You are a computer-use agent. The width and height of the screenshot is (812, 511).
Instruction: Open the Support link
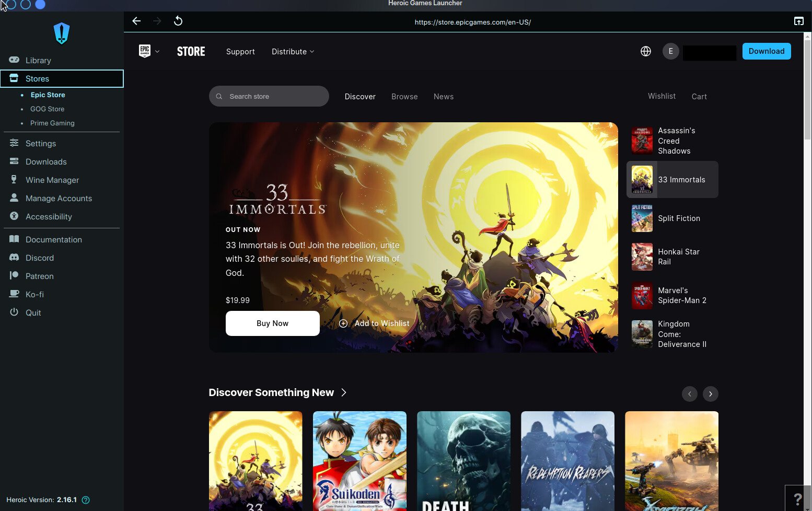[240, 52]
